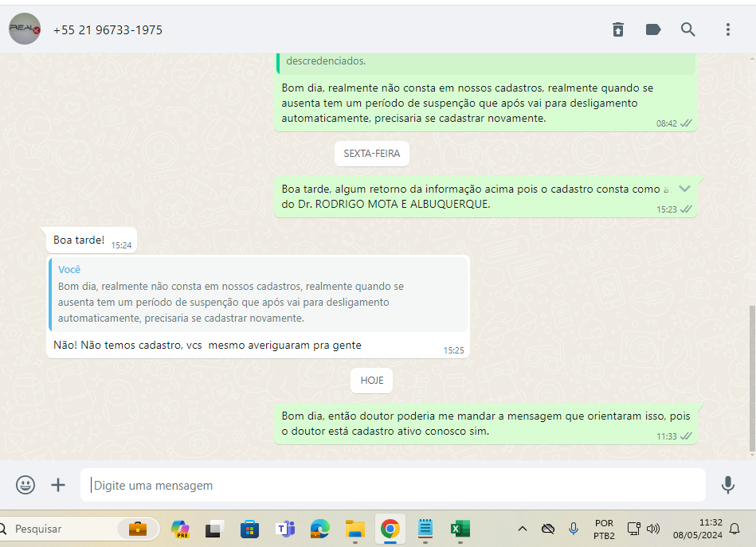Open the volume control in system tray

pos(653,529)
